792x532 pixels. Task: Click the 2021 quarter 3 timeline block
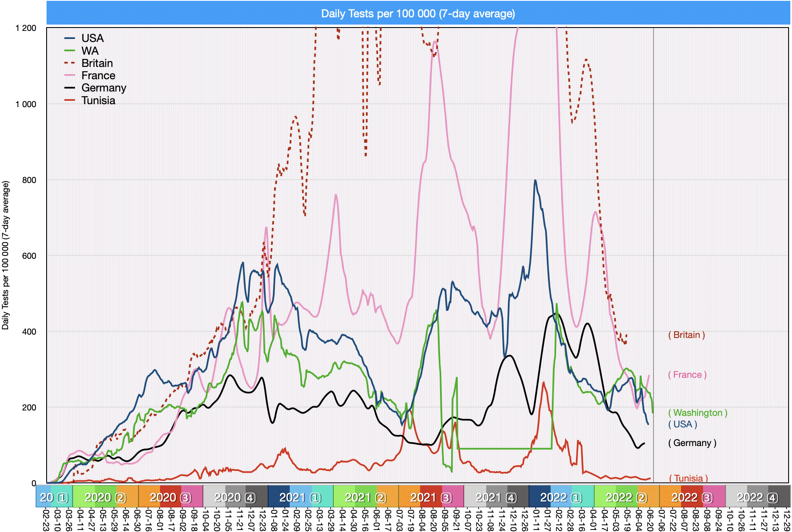point(431,497)
